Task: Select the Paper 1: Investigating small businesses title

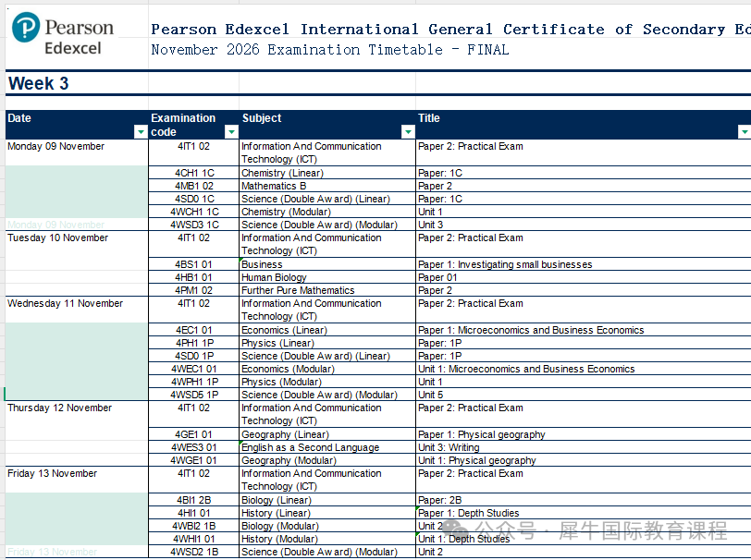Action: [x=584, y=264]
